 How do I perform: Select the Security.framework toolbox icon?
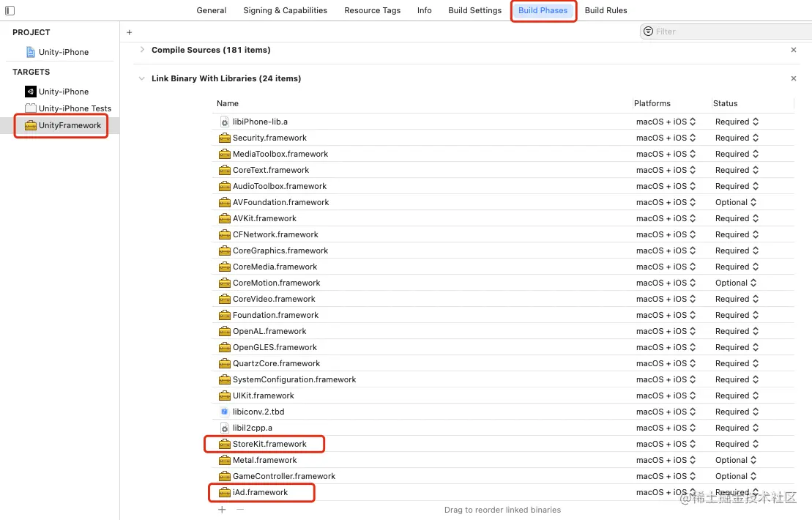224,138
